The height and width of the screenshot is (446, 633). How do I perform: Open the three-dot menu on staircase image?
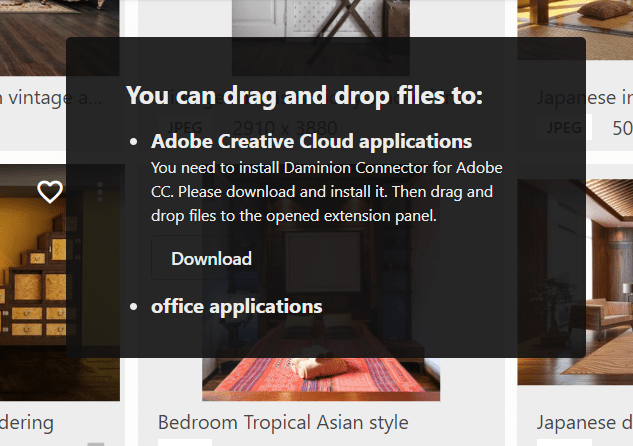pyautogui.click(x=100, y=192)
